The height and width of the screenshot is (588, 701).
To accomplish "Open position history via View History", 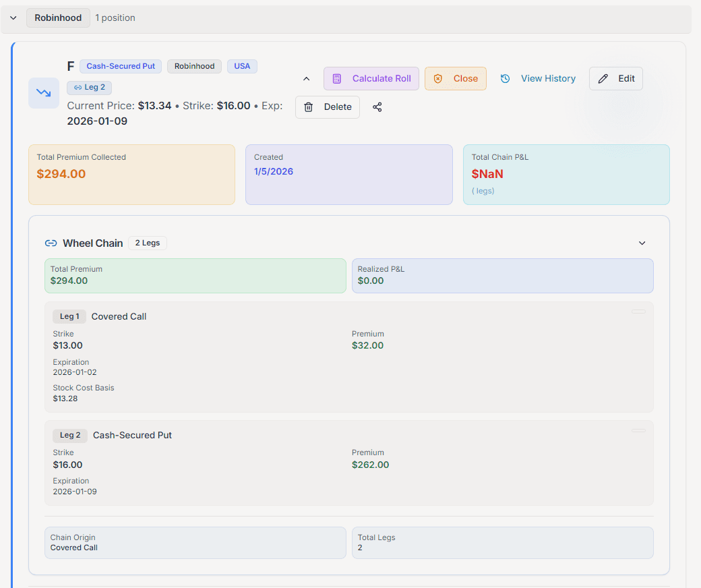I will 548,78.
